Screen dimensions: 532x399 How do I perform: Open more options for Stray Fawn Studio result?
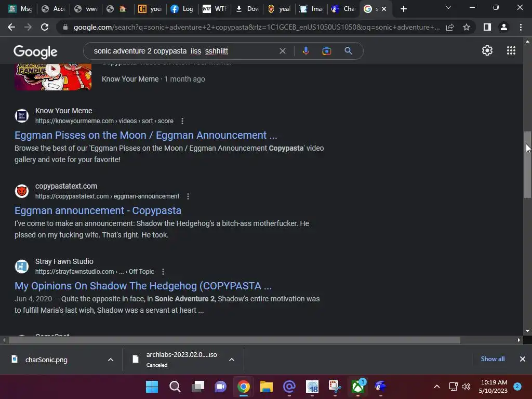click(163, 272)
